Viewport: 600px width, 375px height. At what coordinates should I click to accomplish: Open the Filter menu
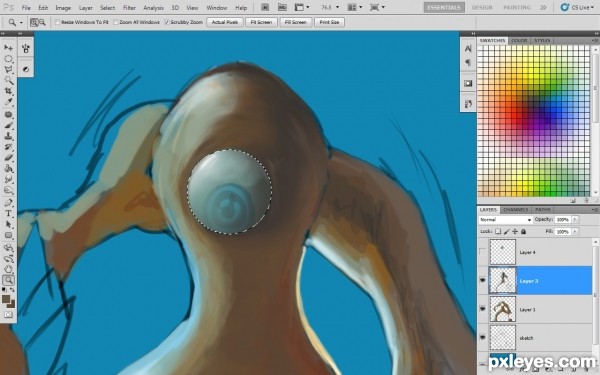[129, 8]
